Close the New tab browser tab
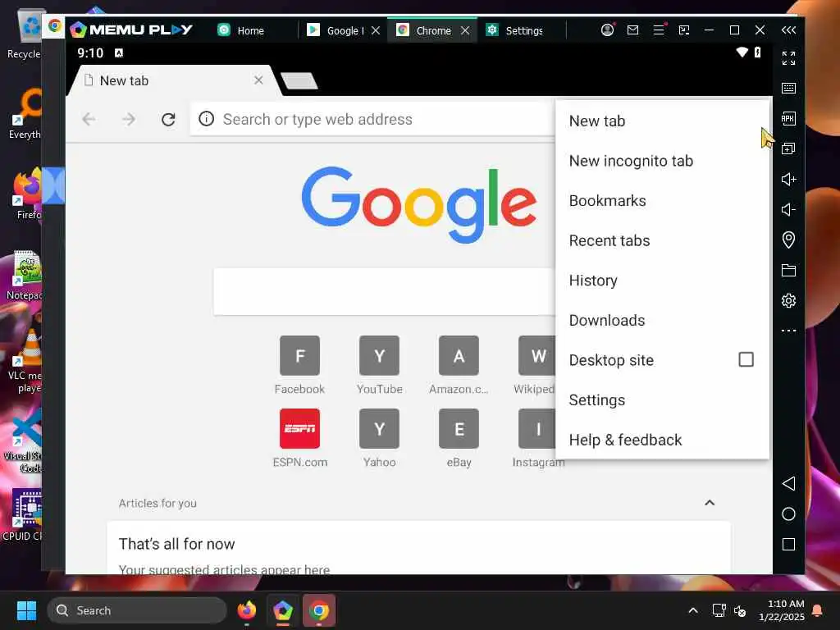The width and height of the screenshot is (840, 630). pos(258,80)
